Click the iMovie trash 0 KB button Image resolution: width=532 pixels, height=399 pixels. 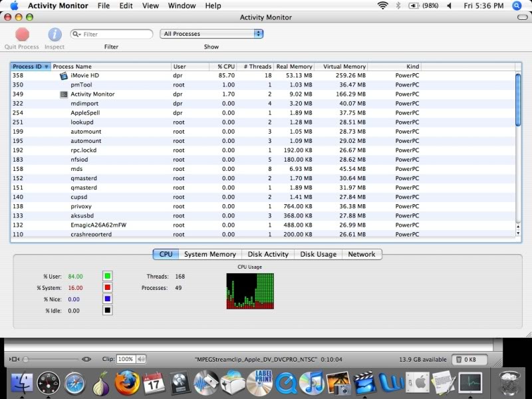pos(469,359)
